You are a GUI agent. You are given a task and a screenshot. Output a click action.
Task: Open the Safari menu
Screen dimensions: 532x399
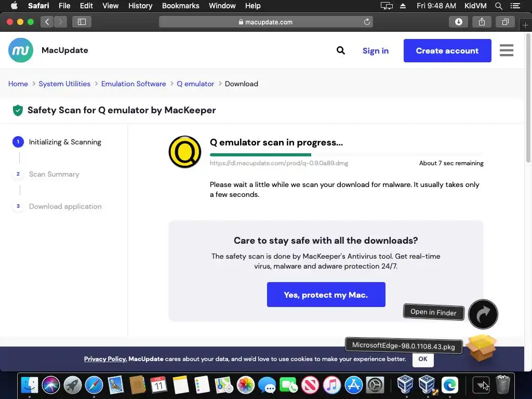click(38, 6)
